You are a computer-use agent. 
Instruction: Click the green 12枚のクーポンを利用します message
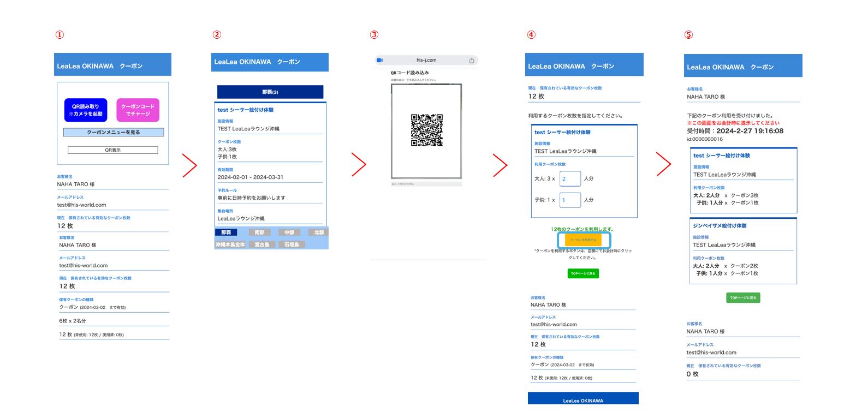[582, 229]
